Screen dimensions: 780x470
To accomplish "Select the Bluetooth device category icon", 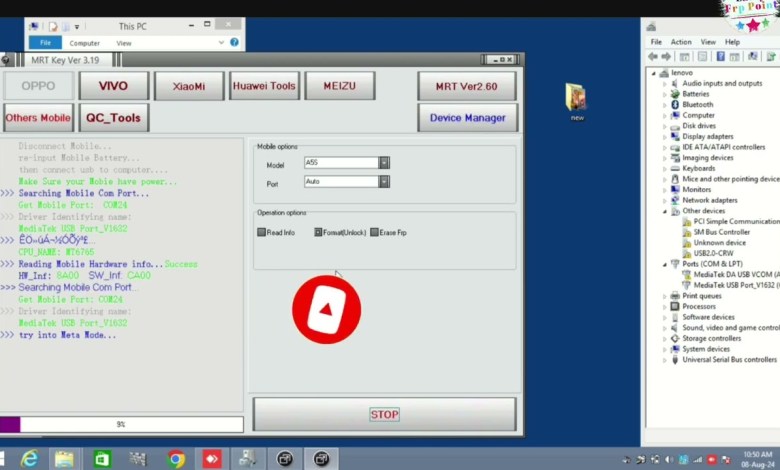I will (676, 105).
